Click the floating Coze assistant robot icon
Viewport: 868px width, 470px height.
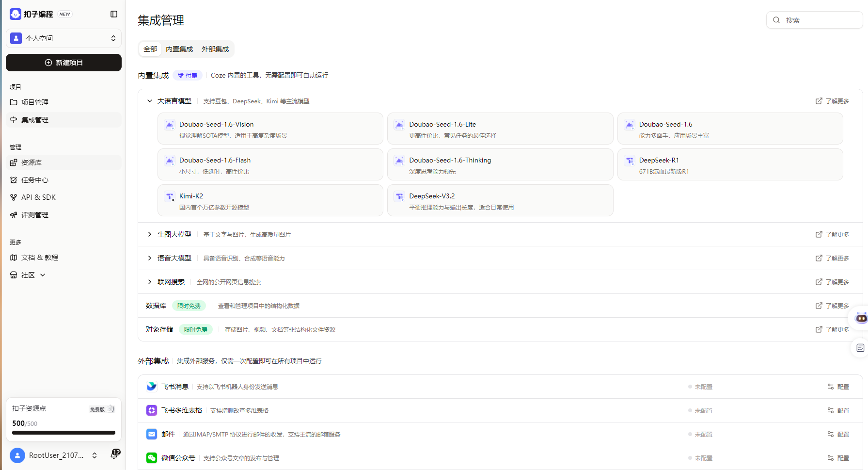click(861, 318)
